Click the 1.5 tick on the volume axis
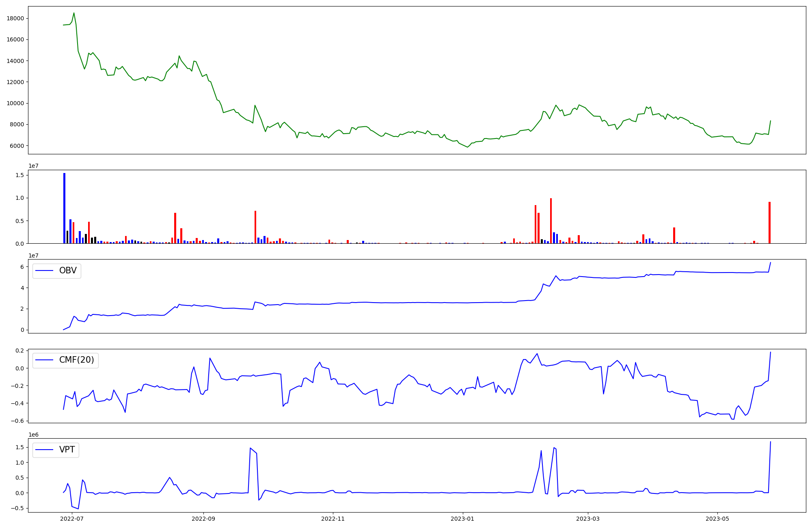 [20, 175]
